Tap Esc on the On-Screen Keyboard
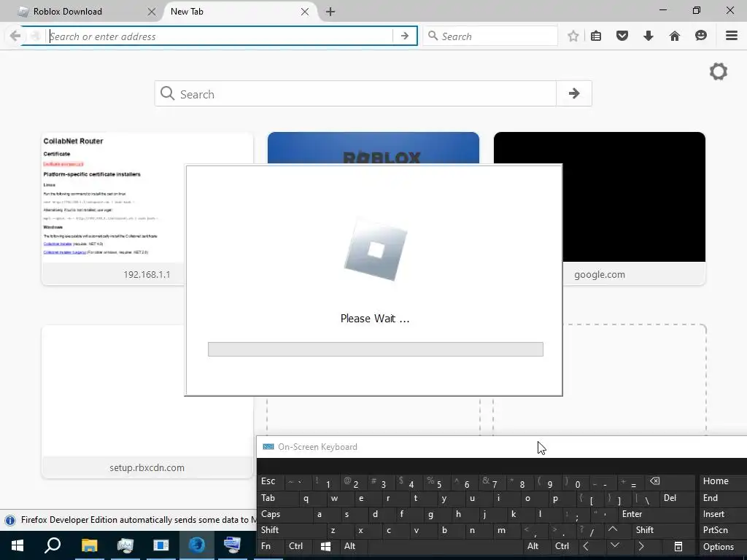 pyautogui.click(x=270, y=481)
